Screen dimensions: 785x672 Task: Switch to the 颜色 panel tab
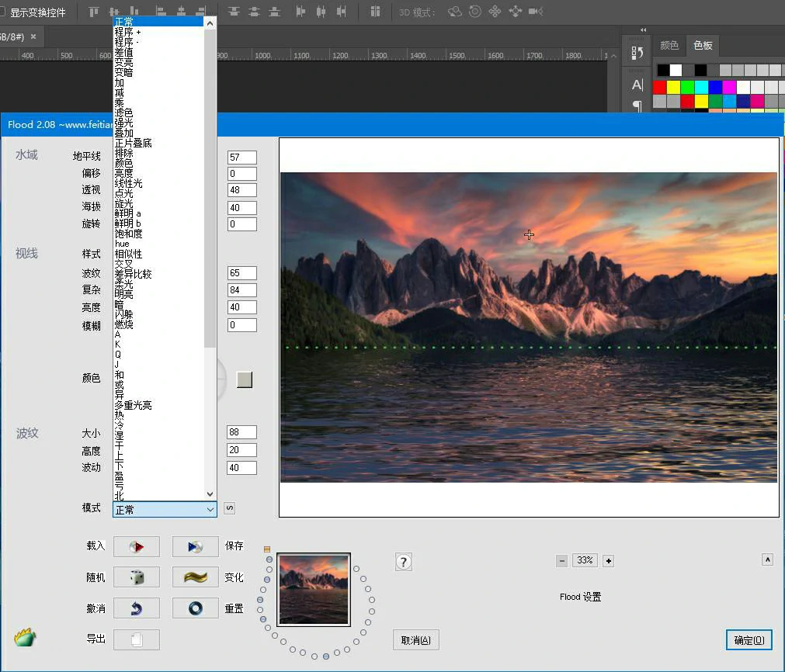click(669, 46)
